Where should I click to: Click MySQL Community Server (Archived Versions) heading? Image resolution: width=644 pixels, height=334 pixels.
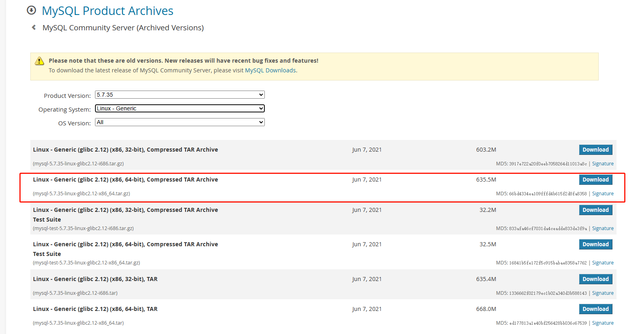tap(123, 28)
